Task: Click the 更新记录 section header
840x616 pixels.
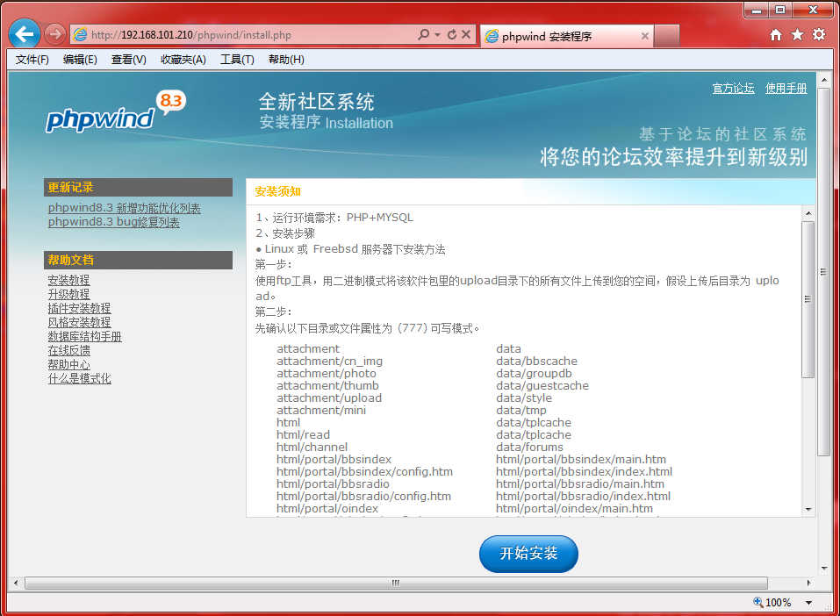Action: 138,188
